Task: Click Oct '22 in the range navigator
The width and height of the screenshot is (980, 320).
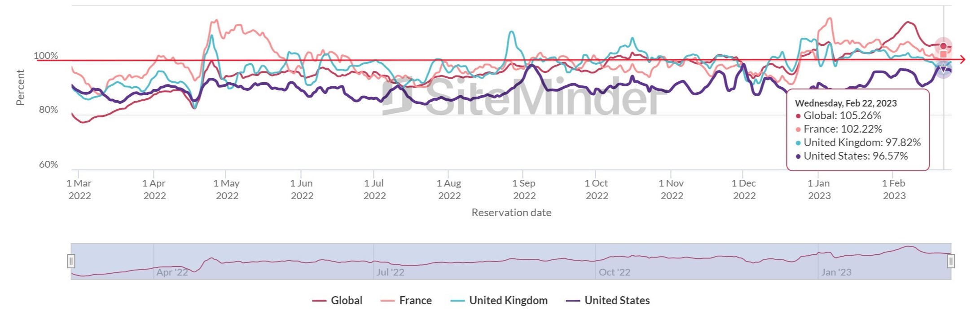Action: pos(614,272)
